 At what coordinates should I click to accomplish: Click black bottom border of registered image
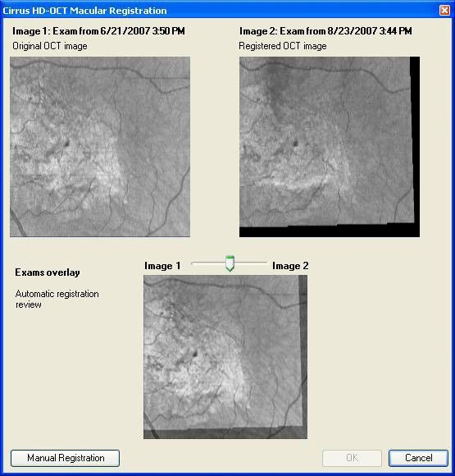tap(330, 231)
